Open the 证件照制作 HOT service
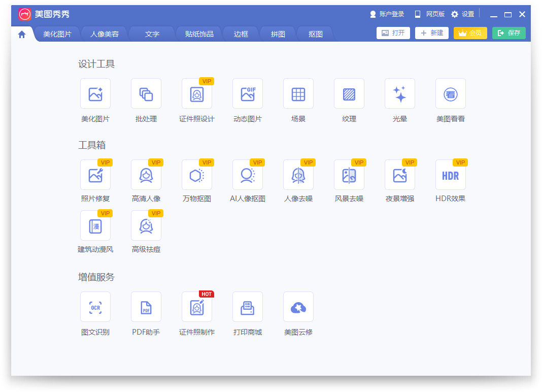Screen dimensions: 542x392 point(197,307)
